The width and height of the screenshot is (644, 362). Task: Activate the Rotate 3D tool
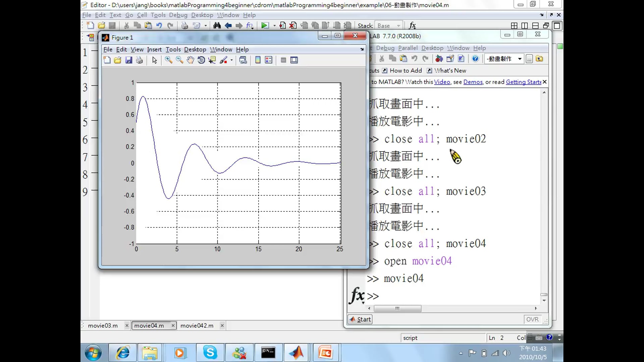[201, 60]
